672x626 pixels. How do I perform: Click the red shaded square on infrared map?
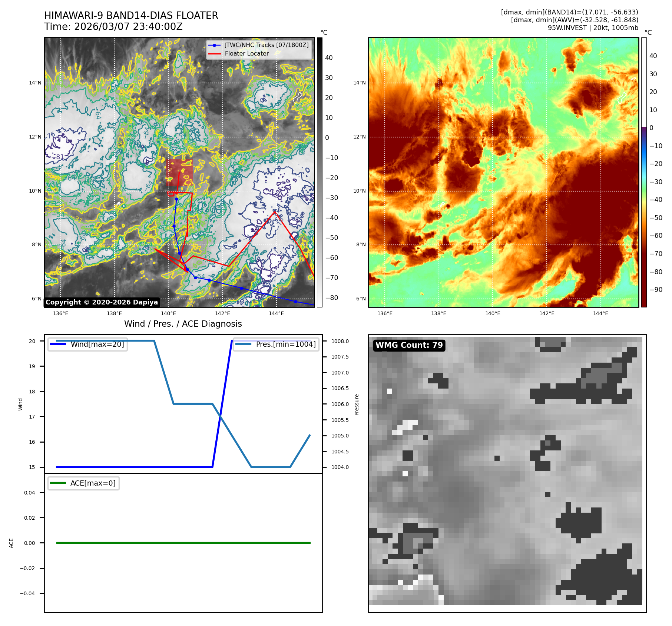[179, 172]
